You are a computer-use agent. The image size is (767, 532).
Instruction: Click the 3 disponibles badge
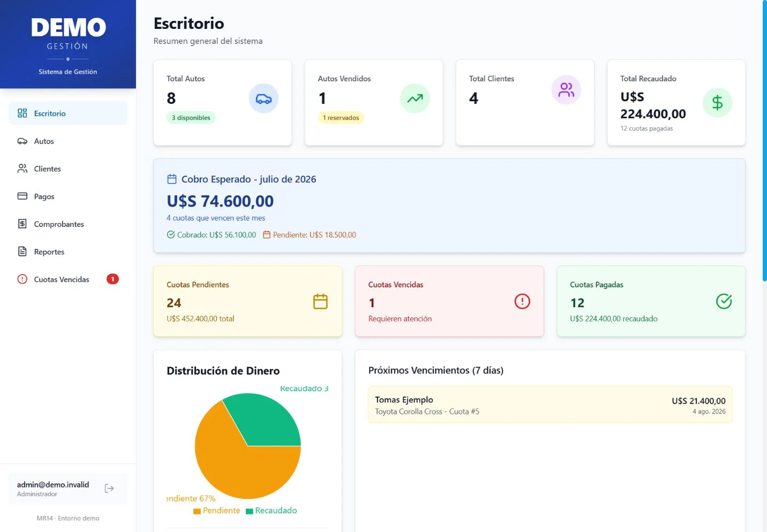tap(191, 118)
